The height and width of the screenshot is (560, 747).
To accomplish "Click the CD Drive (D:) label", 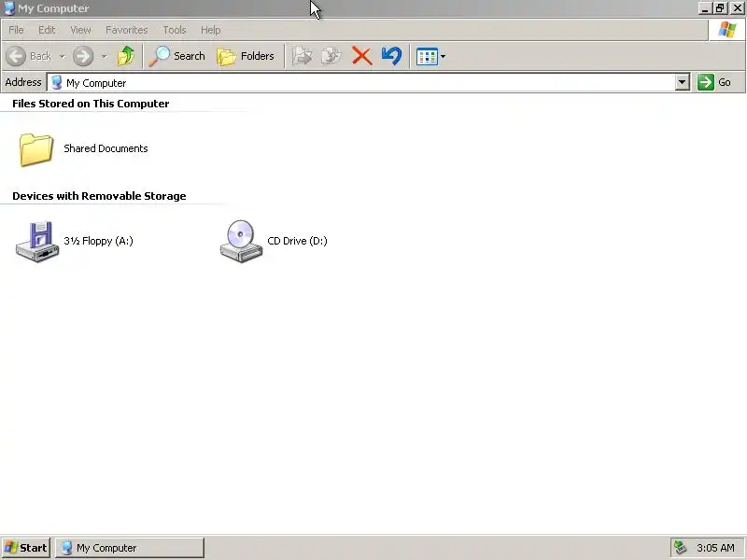I will [x=297, y=241].
